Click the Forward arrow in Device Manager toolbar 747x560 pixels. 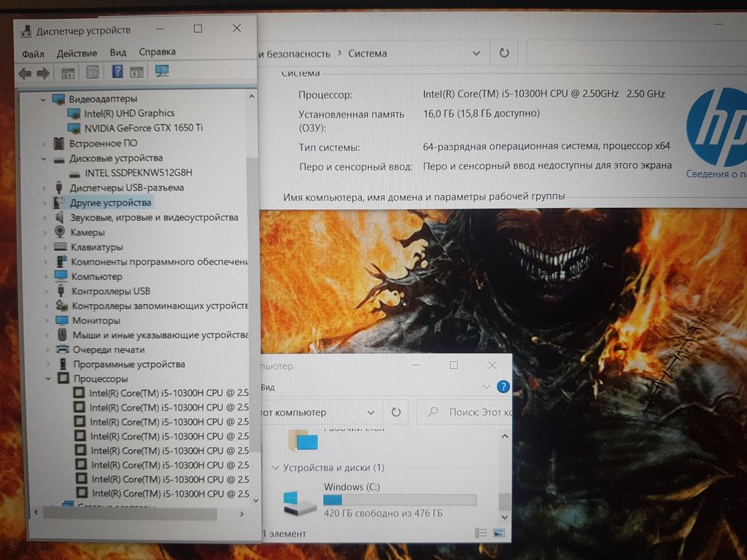(43, 74)
